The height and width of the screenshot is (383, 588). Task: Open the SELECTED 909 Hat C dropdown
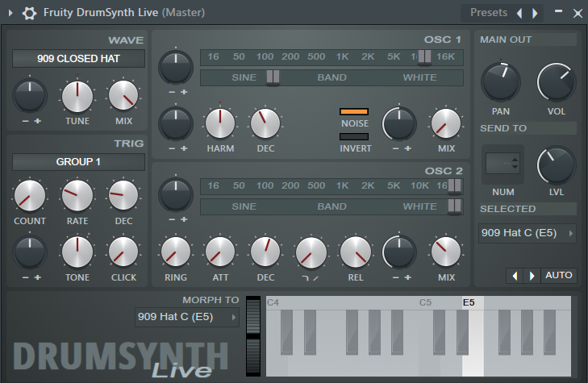(x=528, y=233)
